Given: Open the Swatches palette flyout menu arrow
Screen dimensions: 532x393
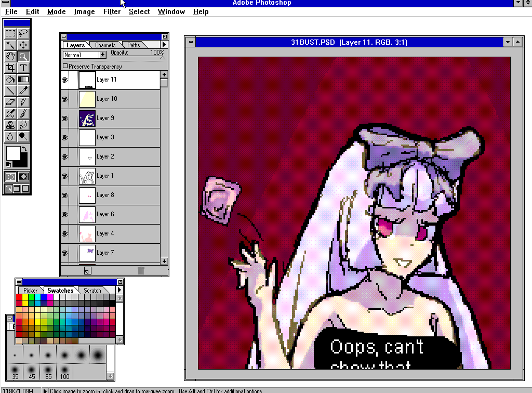Looking at the screenshot, I should point(119,290).
